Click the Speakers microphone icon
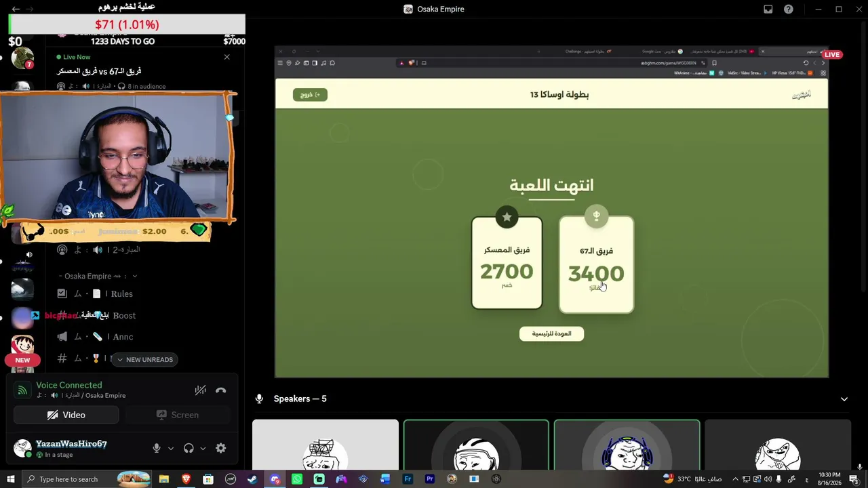The width and height of the screenshot is (868, 488). [259, 399]
